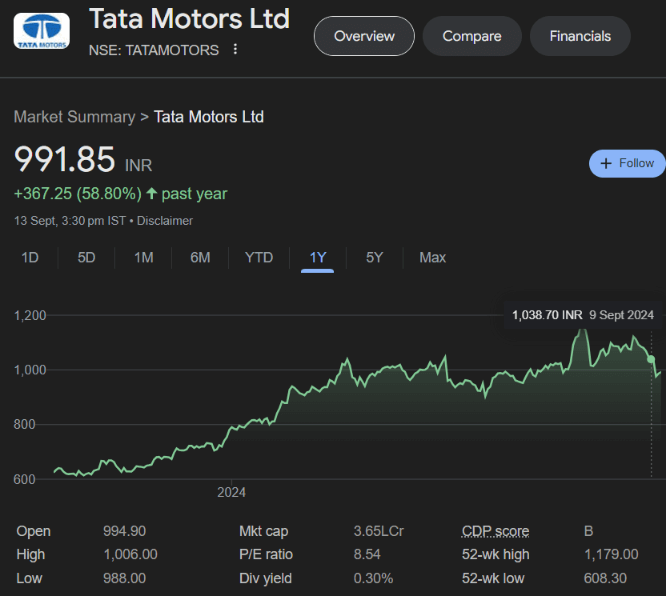Click the Tata Motors Ltd page title
666x596 pixels.
pos(189,19)
